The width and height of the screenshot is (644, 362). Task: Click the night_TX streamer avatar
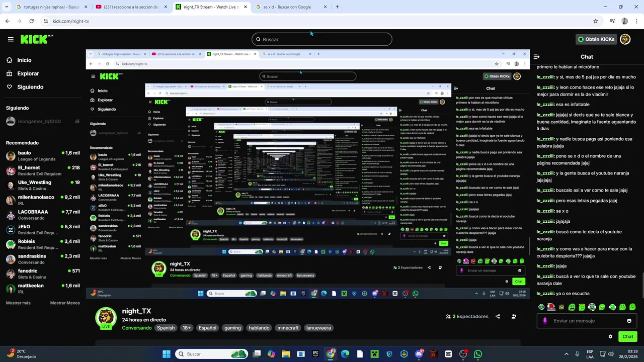106,318
